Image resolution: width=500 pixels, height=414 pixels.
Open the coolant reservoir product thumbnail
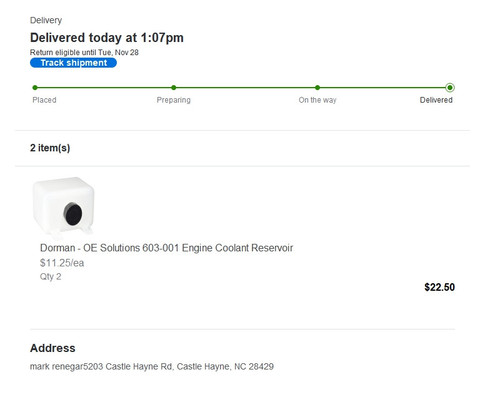pyautogui.click(x=63, y=206)
